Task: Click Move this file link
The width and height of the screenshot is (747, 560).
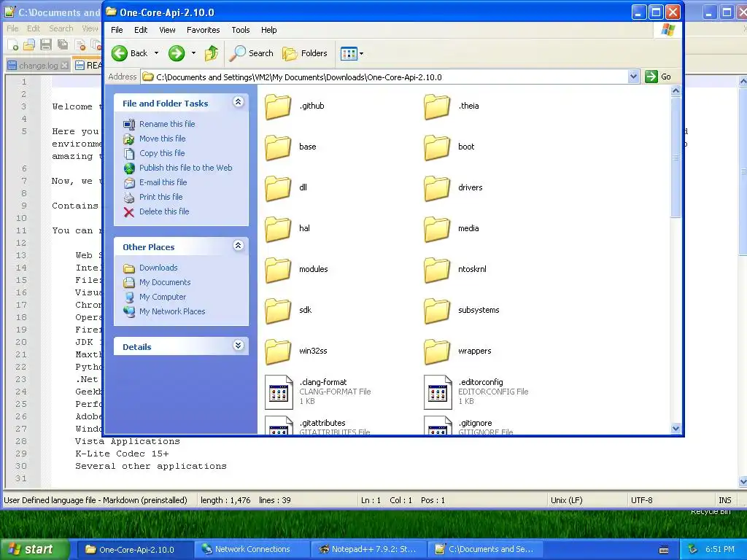Action: point(162,139)
